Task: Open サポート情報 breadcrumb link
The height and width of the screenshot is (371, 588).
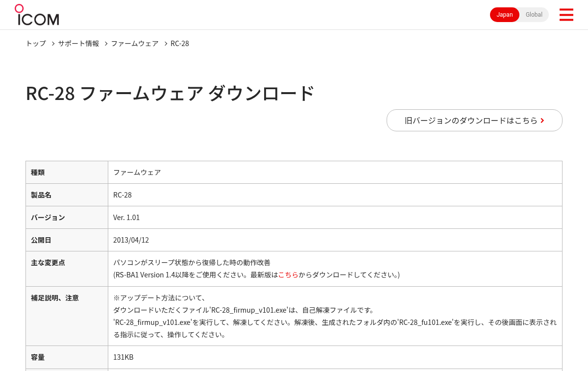Action: (78, 44)
